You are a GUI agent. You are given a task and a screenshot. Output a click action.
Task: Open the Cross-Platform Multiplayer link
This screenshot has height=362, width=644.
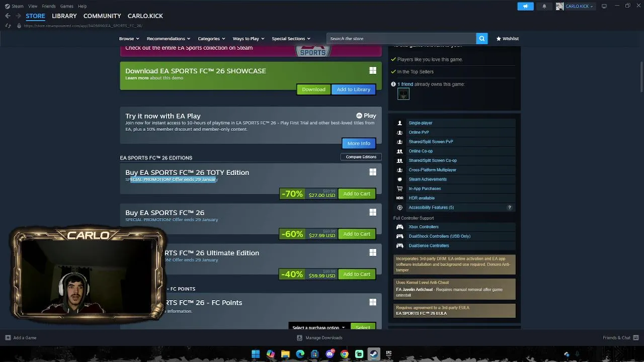[x=433, y=170]
